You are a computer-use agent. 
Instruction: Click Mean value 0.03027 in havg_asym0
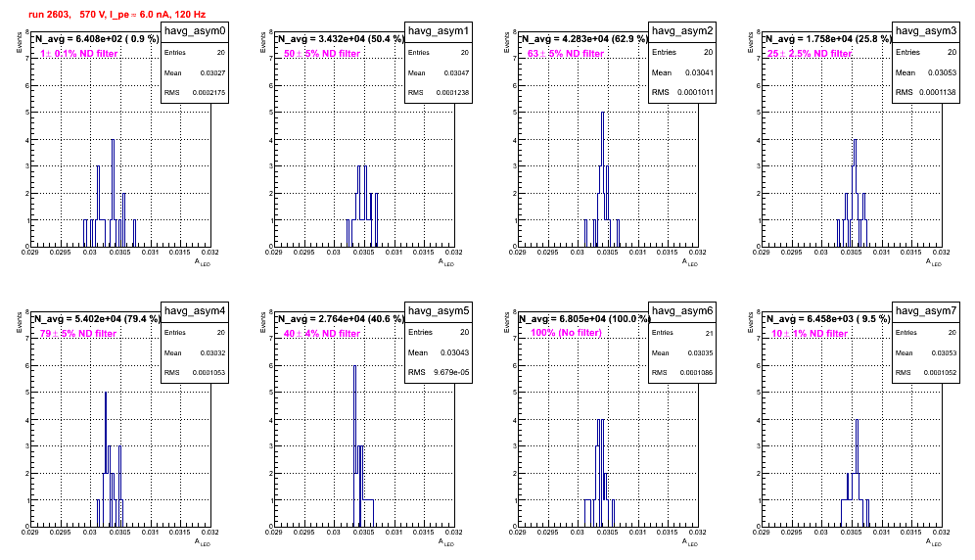click(x=212, y=73)
